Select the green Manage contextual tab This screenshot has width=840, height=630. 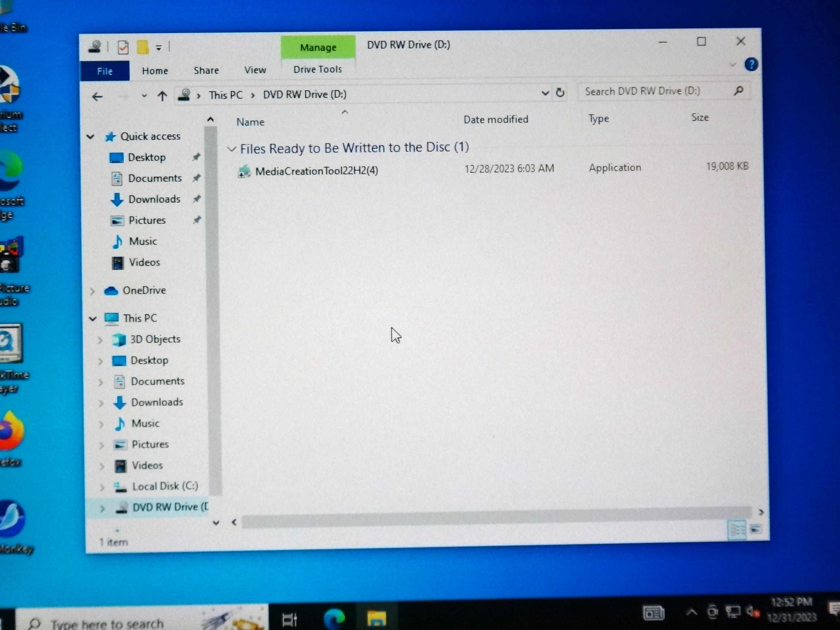(x=318, y=47)
